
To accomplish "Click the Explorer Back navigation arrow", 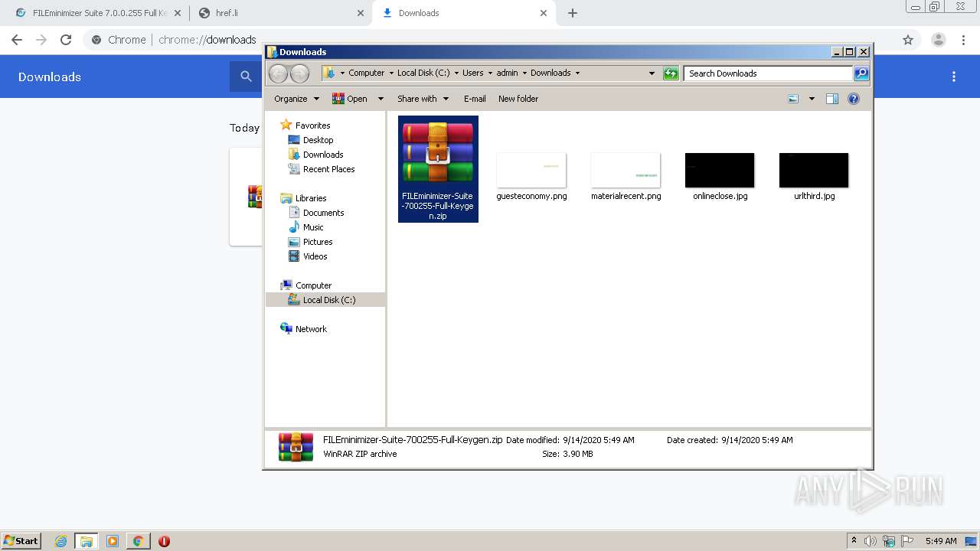I will pos(278,73).
